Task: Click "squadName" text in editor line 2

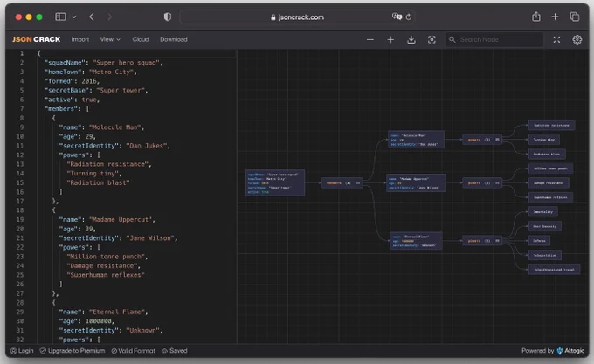Action: (65, 63)
